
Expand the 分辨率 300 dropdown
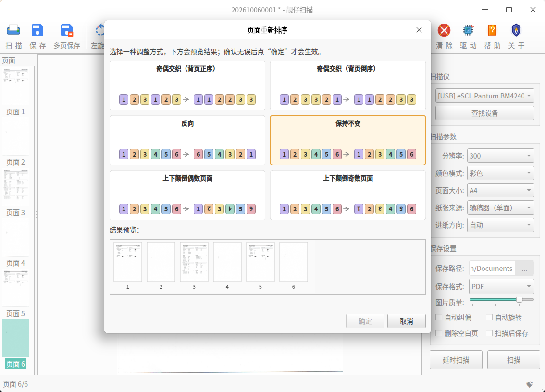(500, 156)
